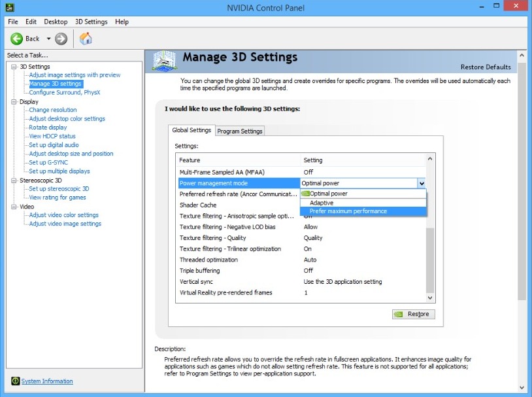Click the Forward arrow icon
The image size is (532, 397).
[x=61, y=39]
